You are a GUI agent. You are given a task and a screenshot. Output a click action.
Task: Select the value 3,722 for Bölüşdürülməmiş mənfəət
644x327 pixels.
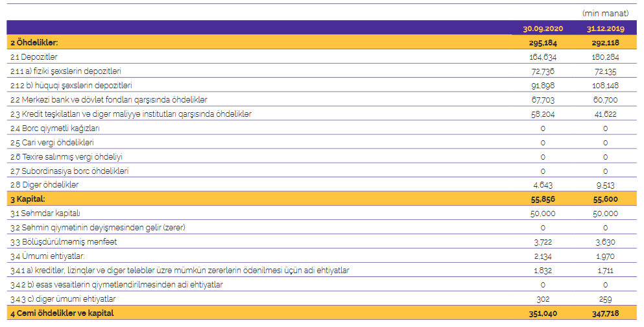tap(543, 242)
